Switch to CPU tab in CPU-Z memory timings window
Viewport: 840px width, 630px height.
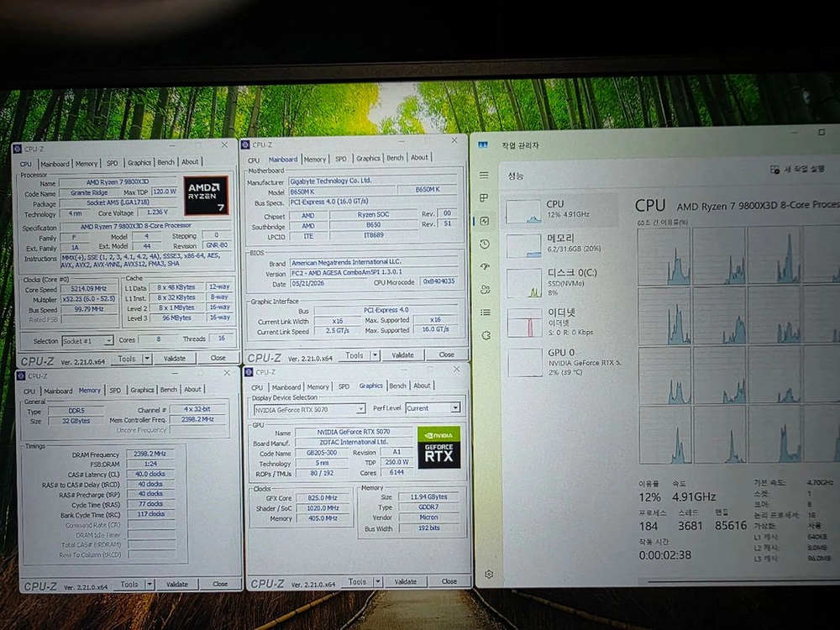pos(29,391)
